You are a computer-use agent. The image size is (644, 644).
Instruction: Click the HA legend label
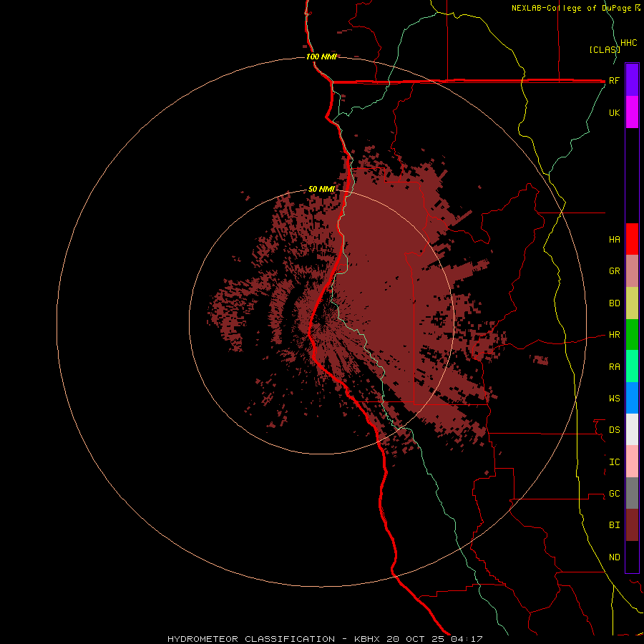click(x=614, y=239)
